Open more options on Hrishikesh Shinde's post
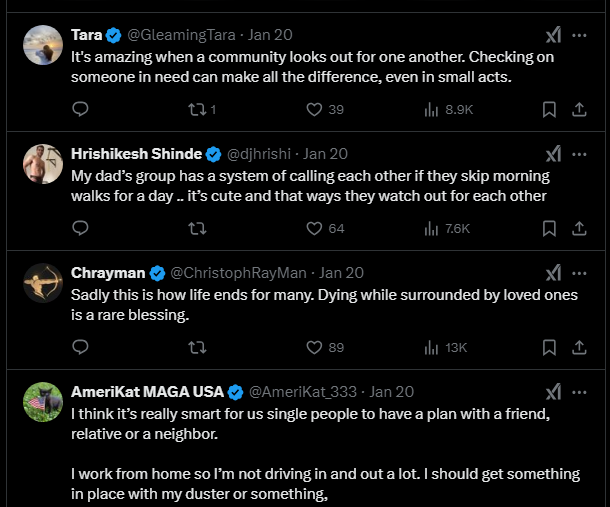 [x=579, y=154]
